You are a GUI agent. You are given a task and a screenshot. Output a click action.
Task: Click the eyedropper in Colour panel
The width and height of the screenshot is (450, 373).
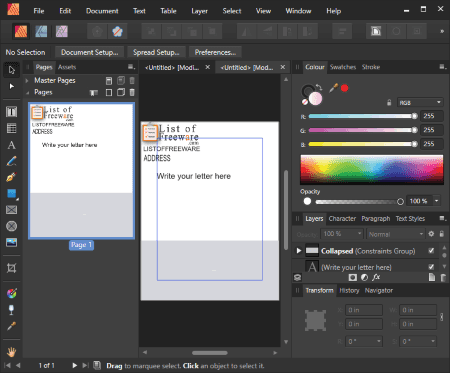pyautogui.click(x=333, y=88)
